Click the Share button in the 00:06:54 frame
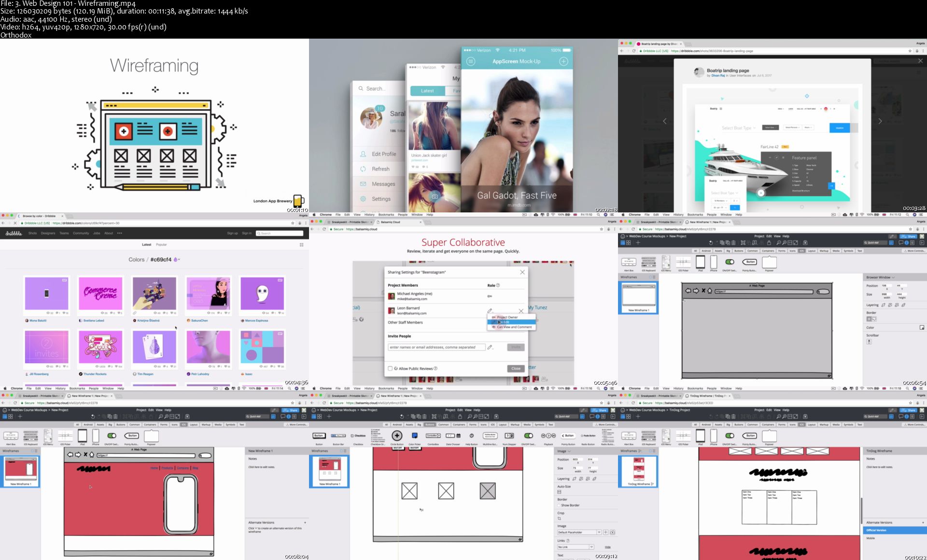This screenshot has height=560, width=927. (x=909, y=236)
